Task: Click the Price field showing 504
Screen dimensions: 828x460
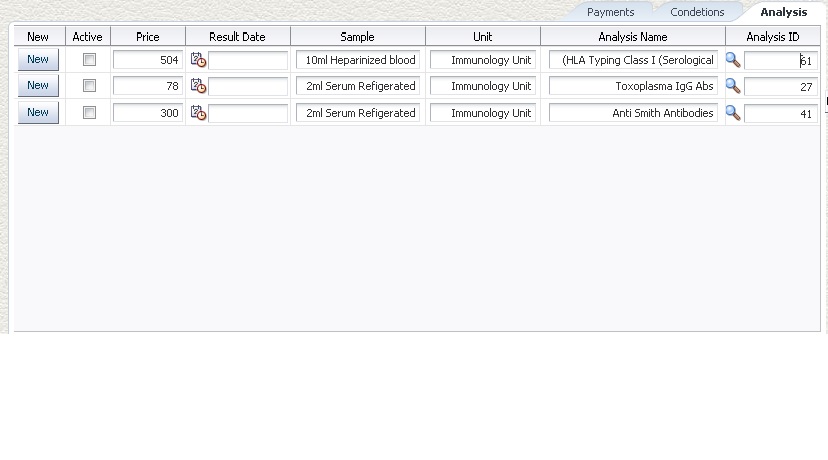Action: pyautogui.click(x=147, y=60)
